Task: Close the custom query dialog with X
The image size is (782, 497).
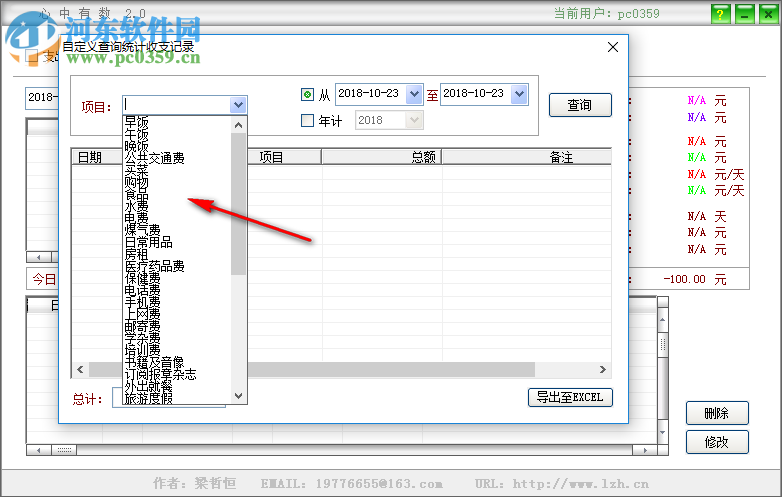Action: click(613, 47)
